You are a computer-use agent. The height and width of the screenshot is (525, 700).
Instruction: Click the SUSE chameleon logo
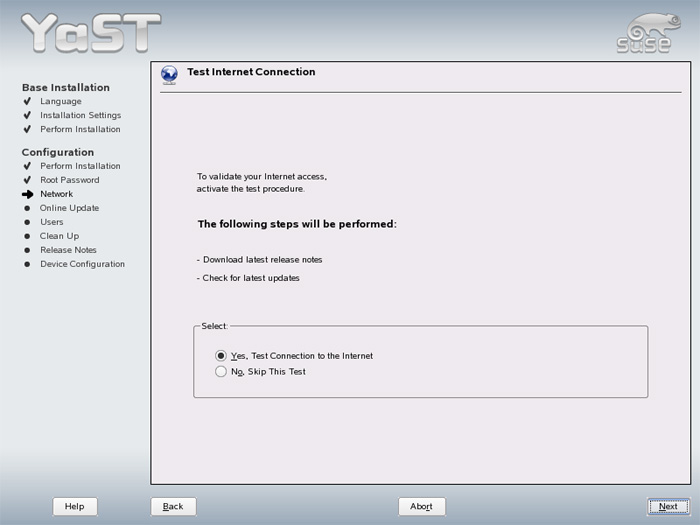[x=649, y=33]
